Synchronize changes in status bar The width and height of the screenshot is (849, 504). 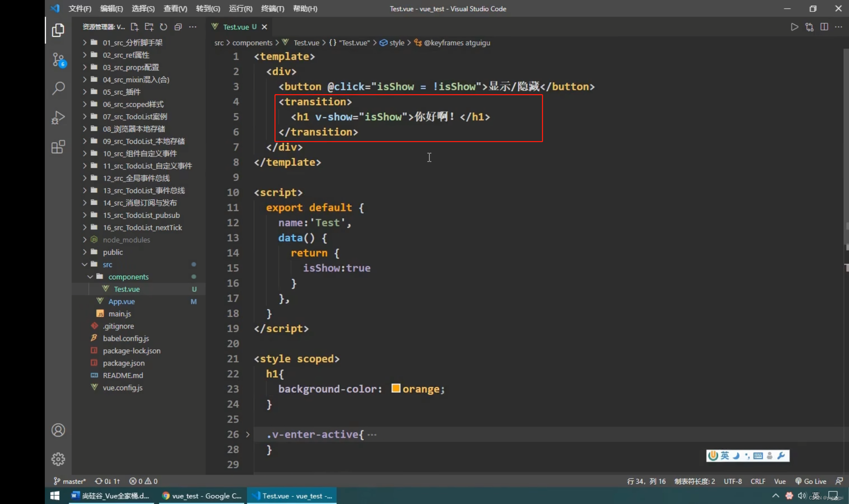click(107, 481)
